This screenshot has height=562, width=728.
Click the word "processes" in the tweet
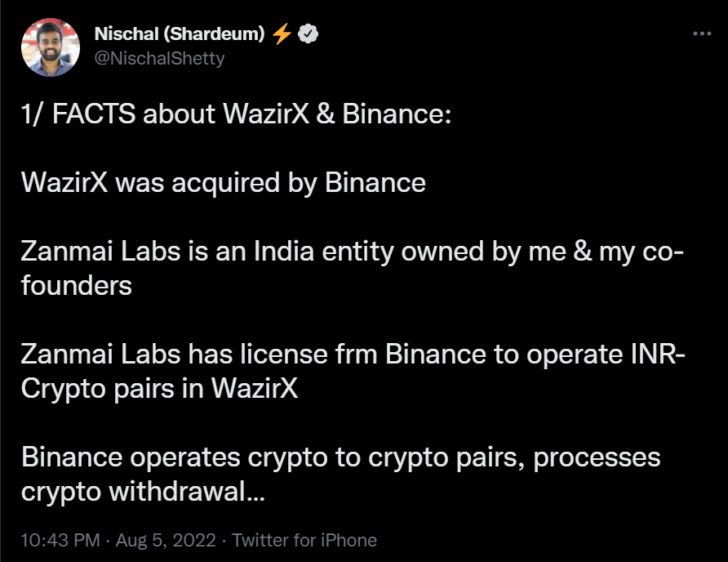597,458
